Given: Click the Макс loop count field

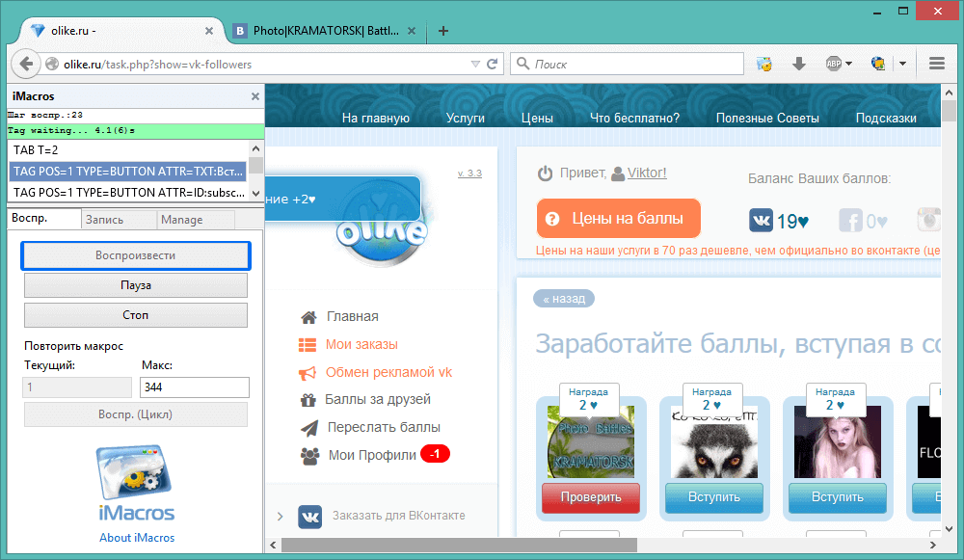Looking at the screenshot, I should tap(195, 387).
